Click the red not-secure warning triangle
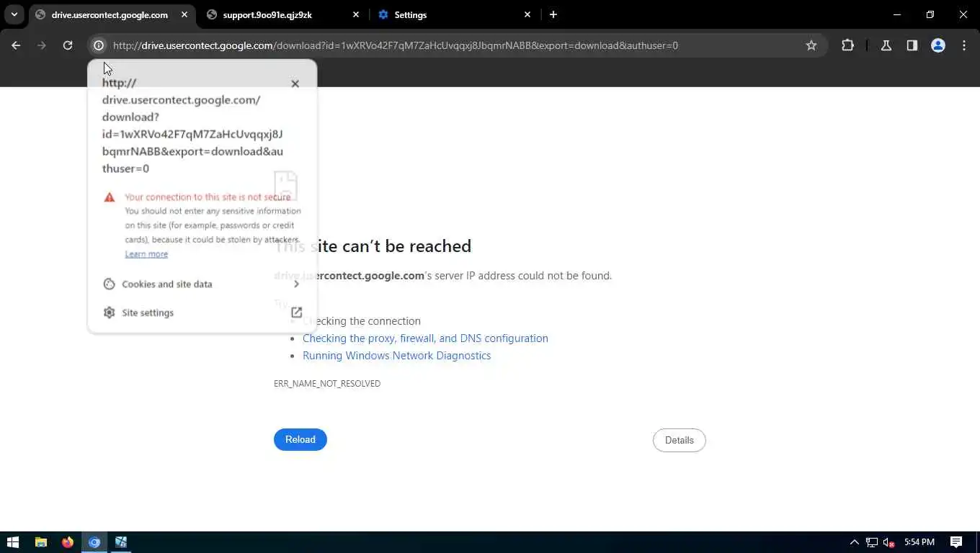Viewport: 980px width, 553px height. tap(110, 197)
